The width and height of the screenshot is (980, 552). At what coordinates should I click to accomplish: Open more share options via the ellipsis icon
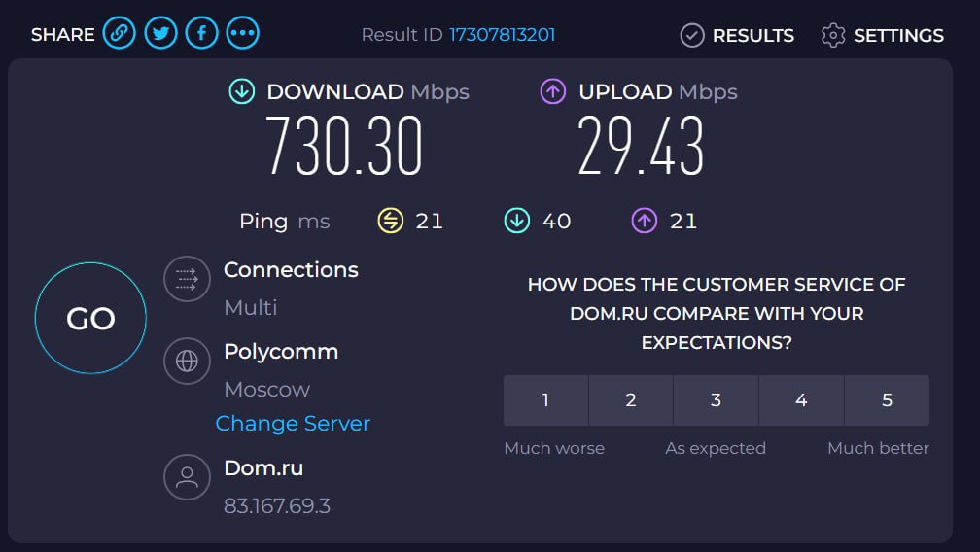(x=242, y=33)
